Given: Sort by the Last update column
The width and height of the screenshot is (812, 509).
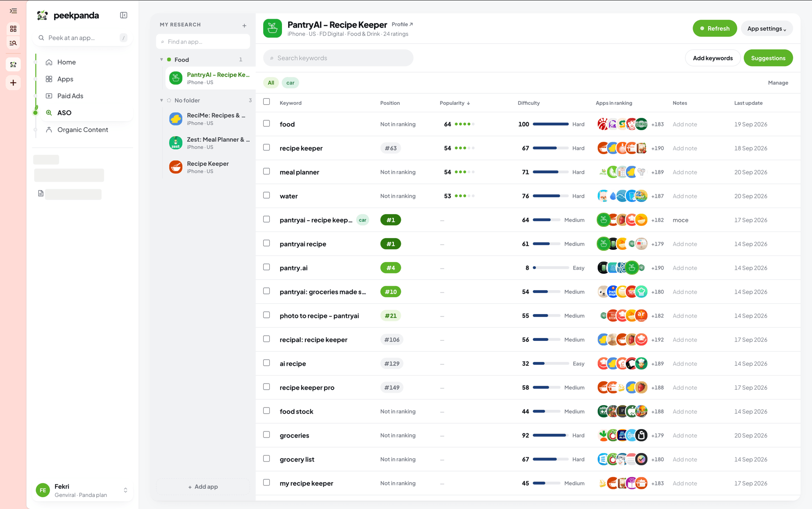Looking at the screenshot, I should 749,103.
